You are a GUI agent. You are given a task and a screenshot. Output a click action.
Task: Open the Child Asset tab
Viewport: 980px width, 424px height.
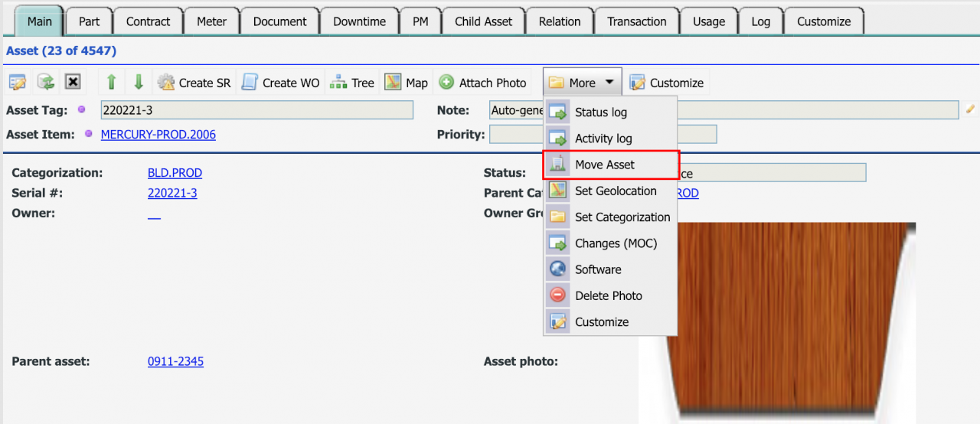coord(483,21)
